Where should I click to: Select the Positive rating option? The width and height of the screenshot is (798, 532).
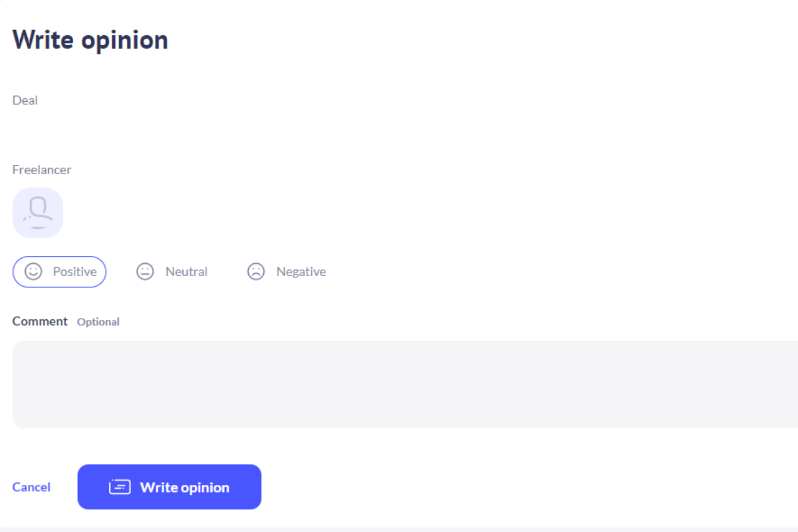click(59, 271)
